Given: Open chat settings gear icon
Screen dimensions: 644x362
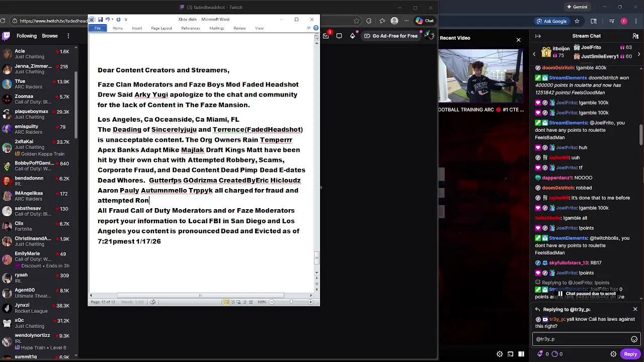Looking at the screenshot, I should (613, 354).
